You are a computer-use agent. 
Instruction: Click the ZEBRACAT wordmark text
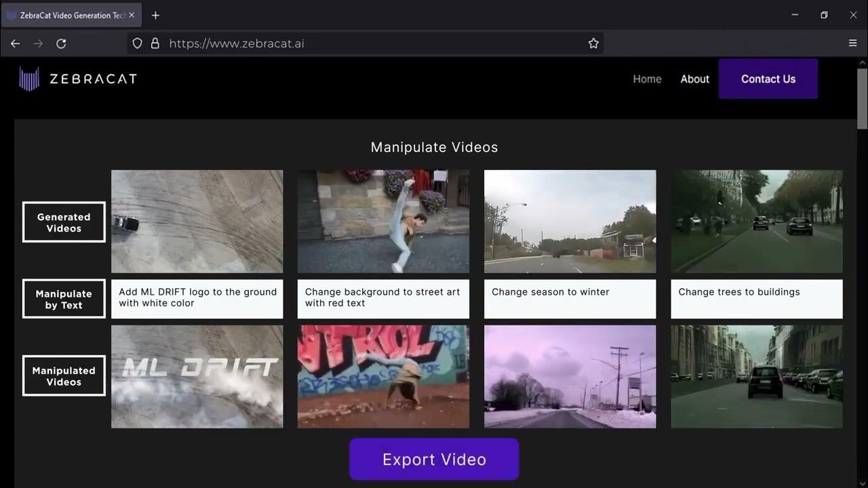coord(93,79)
